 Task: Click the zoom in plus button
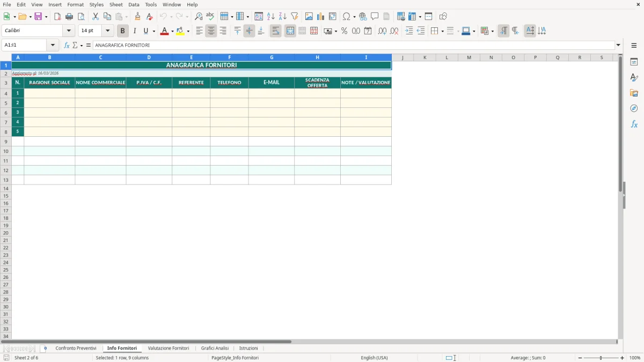(x=623, y=358)
